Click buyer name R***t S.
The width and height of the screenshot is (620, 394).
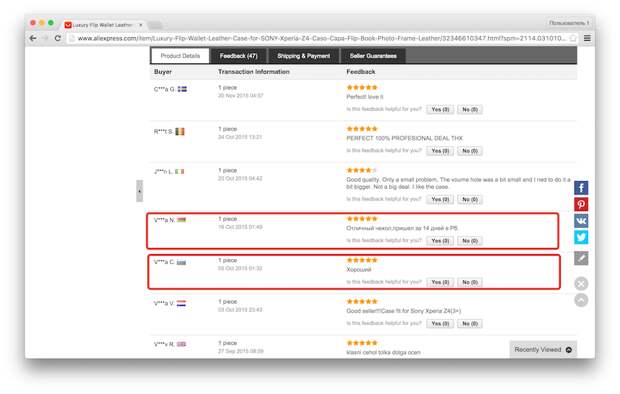pos(163,131)
